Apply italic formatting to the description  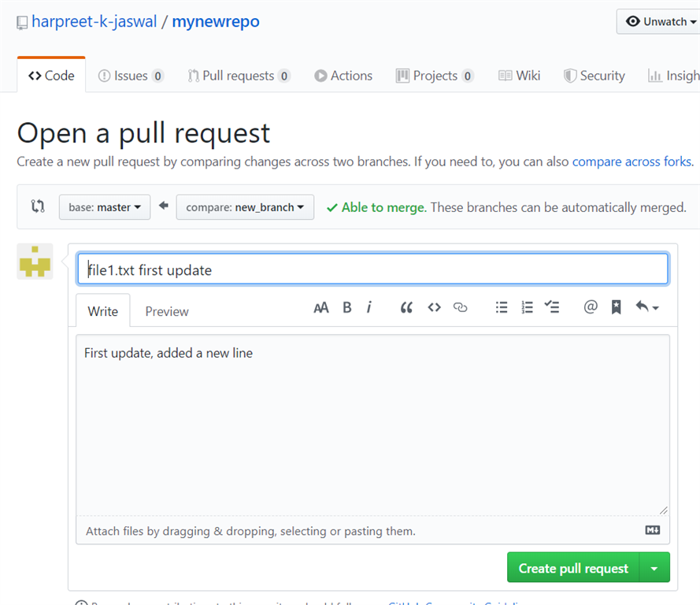point(369,307)
